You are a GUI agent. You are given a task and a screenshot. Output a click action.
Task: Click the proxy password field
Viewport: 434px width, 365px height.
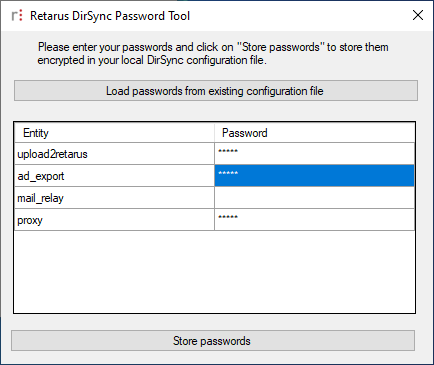coord(315,220)
